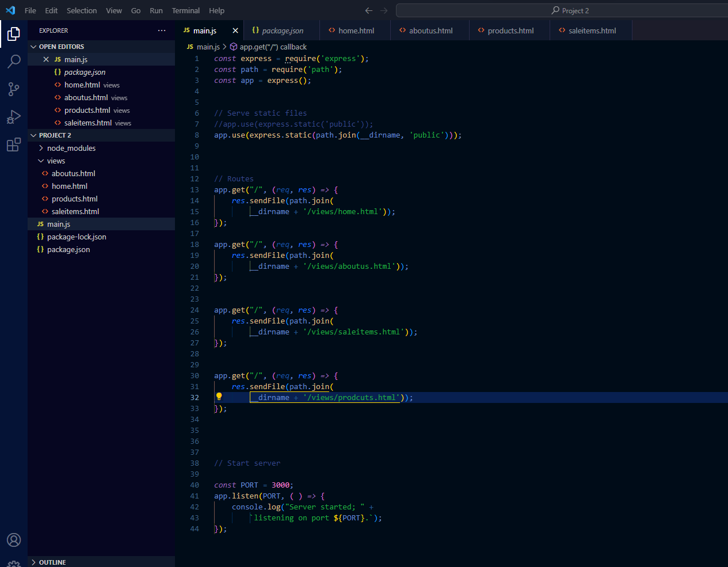Image resolution: width=728 pixels, height=567 pixels.
Task: Switch to the products.html tab
Action: pos(510,31)
